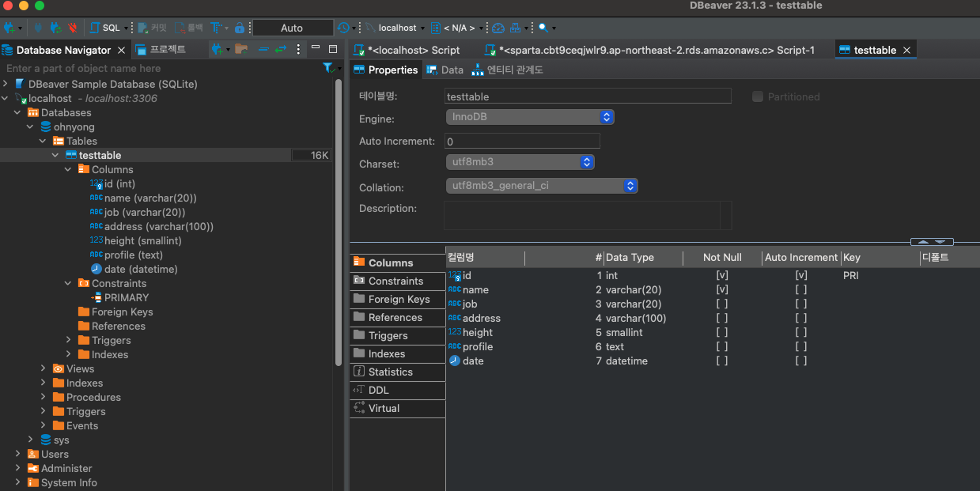Select the Foreign Keys side tab
This screenshot has width=980, height=491.
[397, 299]
